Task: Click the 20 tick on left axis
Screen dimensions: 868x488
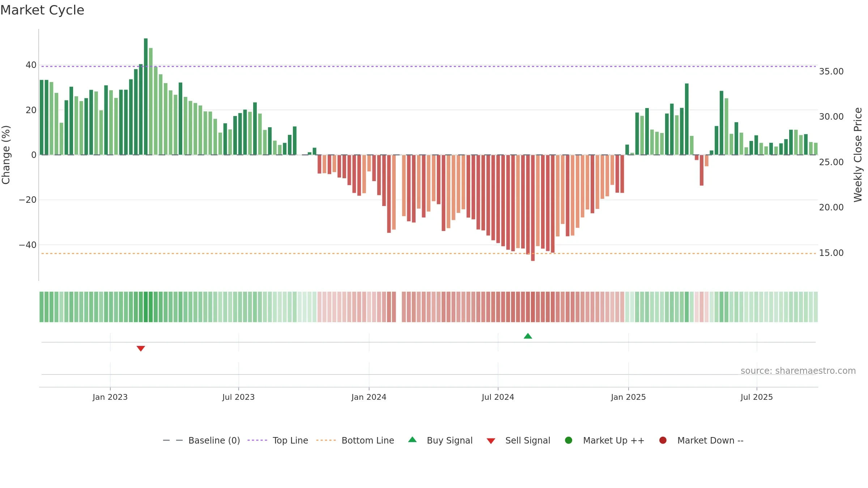Action: tap(31, 110)
